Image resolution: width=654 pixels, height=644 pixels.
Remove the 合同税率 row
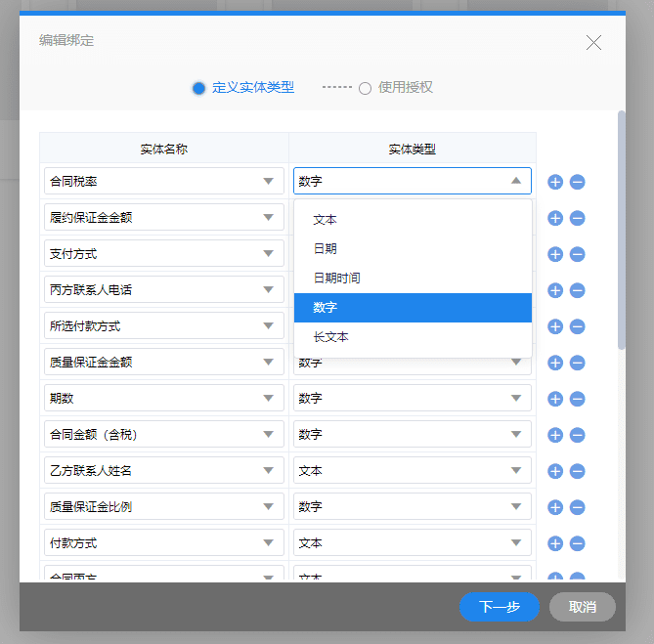pos(577,182)
